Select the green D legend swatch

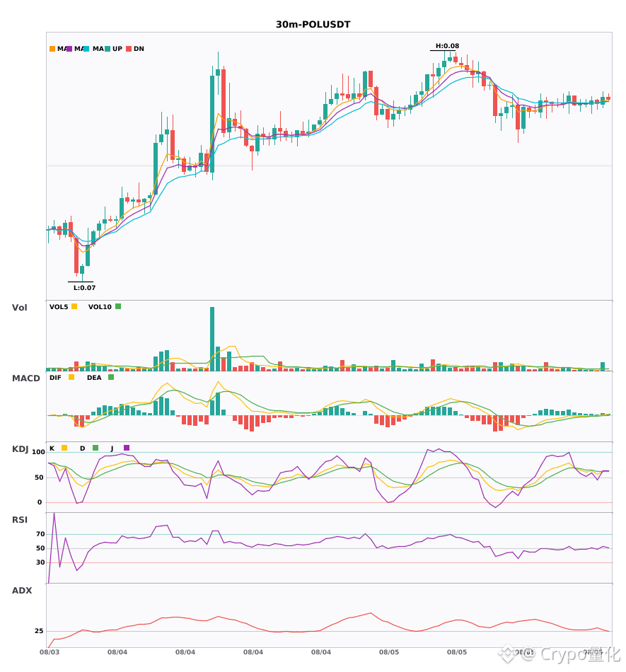(95, 448)
